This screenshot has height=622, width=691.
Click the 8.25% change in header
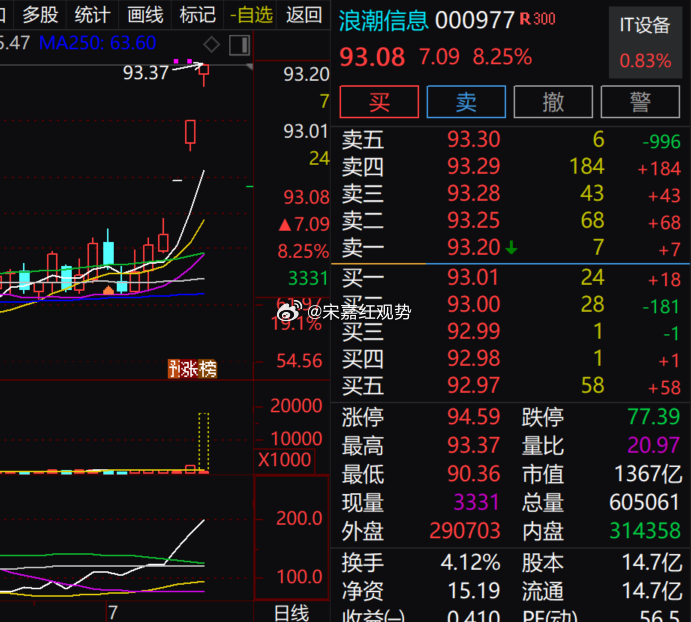(502, 57)
